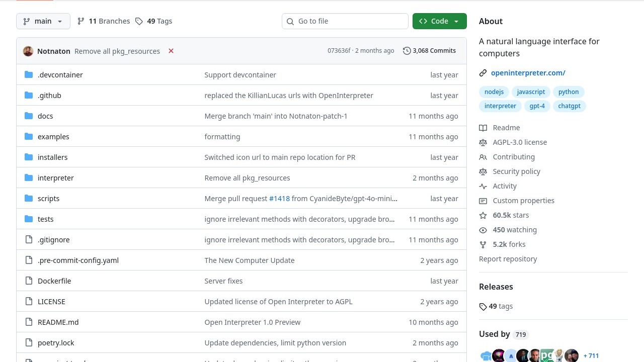Image resolution: width=644 pixels, height=362 pixels.
Task: Click the eye icon beside 450 watching
Action: (x=483, y=230)
